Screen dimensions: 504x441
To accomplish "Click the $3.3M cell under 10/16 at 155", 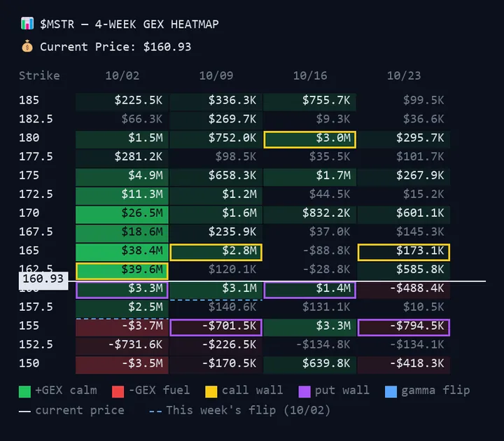I will (x=310, y=327).
